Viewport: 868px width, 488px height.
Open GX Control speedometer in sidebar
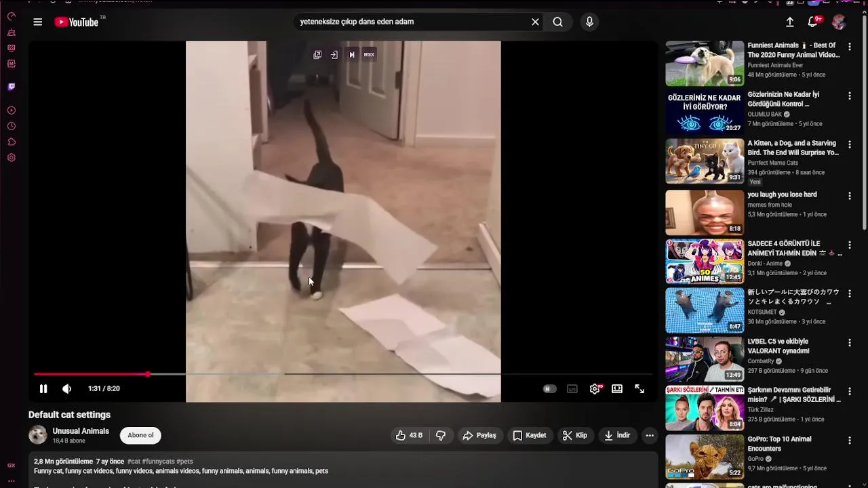[12, 16]
